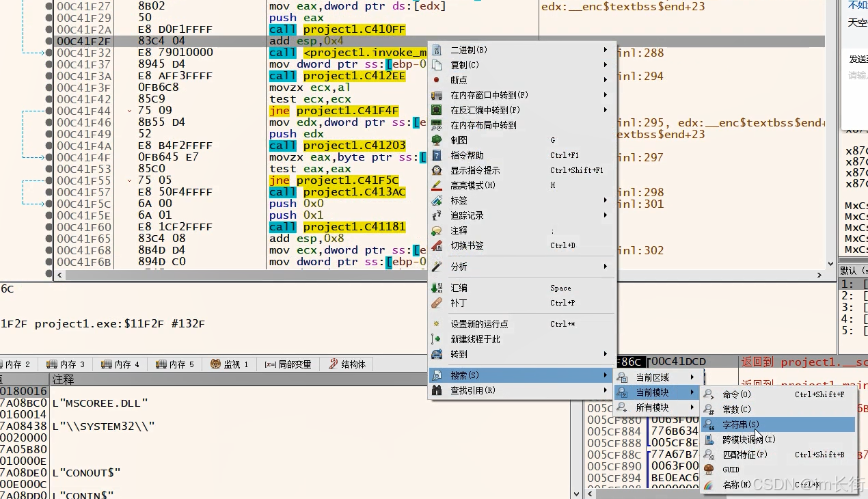868x499 pixels.
Task: Click the 注释 column header
Action: [x=63, y=379]
